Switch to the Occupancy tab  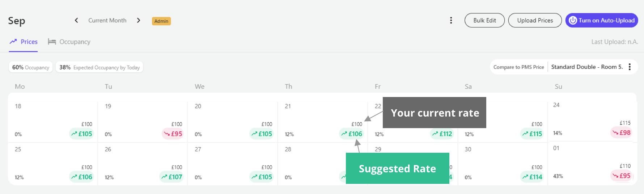point(69,42)
